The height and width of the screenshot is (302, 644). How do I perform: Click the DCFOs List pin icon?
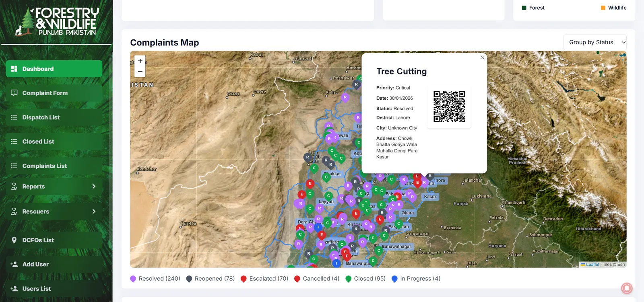[x=14, y=240]
